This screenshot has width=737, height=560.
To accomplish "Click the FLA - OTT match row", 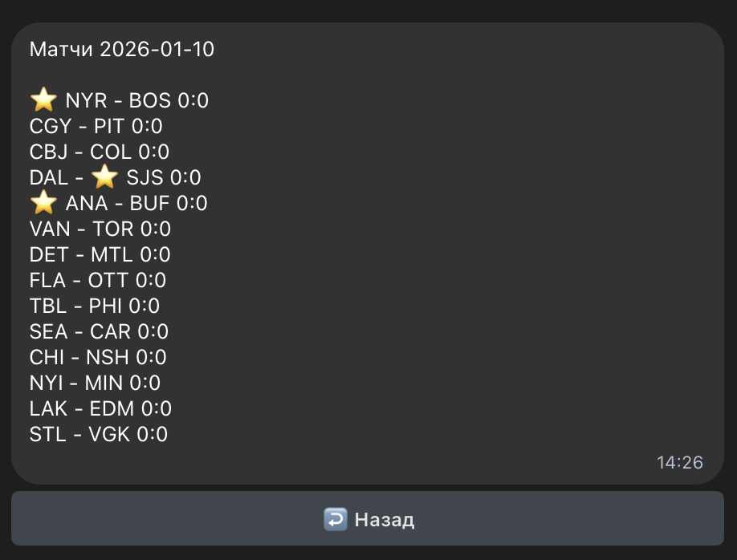I will tap(98, 280).
